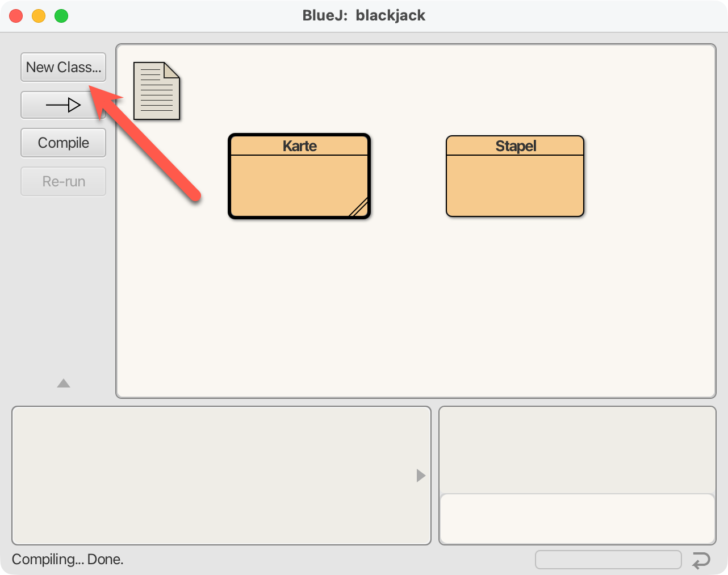Toggle the triangle arrow beside the object bench

[x=421, y=476]
